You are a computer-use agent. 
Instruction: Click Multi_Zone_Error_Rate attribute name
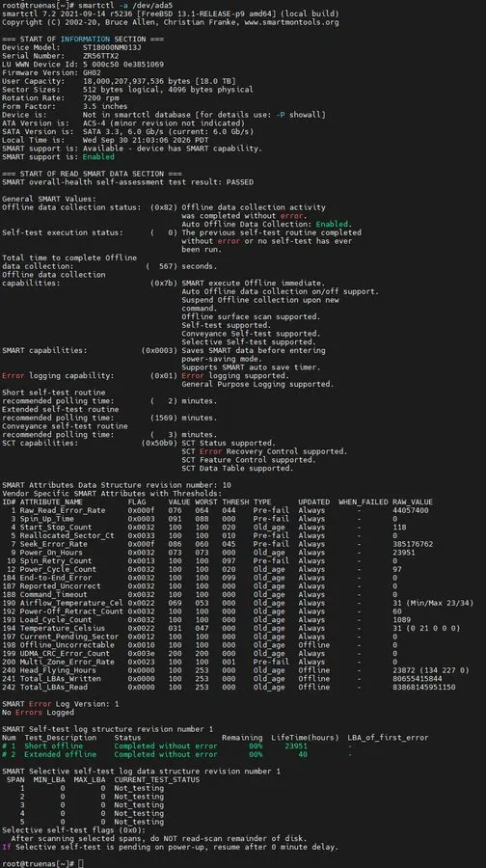[67, 662]
